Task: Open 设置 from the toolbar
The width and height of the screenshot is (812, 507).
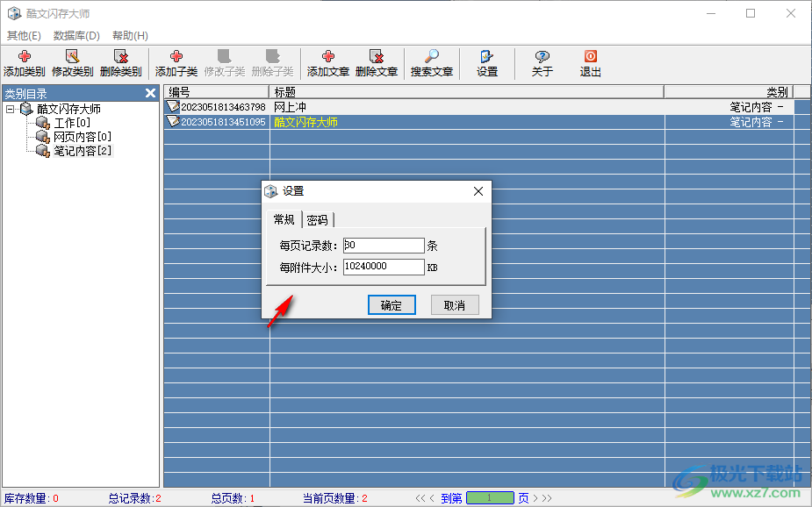Action: click(x=487, y=64)
